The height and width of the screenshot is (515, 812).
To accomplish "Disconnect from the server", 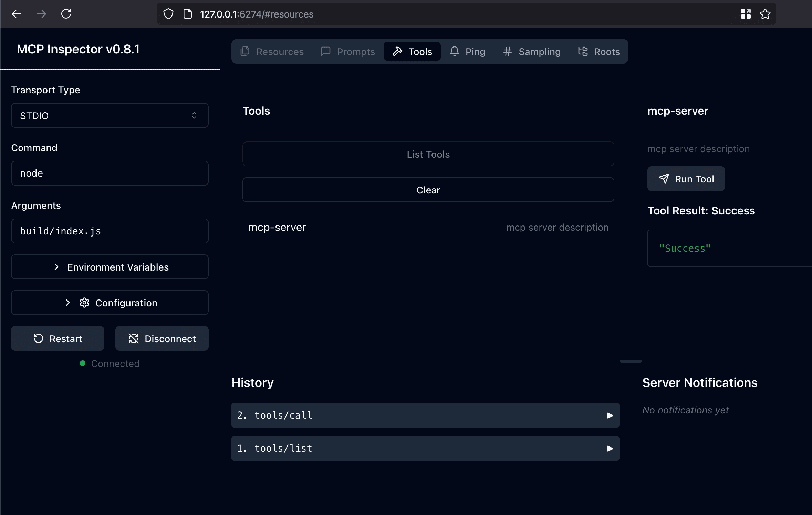I will [x=162, y=338].
